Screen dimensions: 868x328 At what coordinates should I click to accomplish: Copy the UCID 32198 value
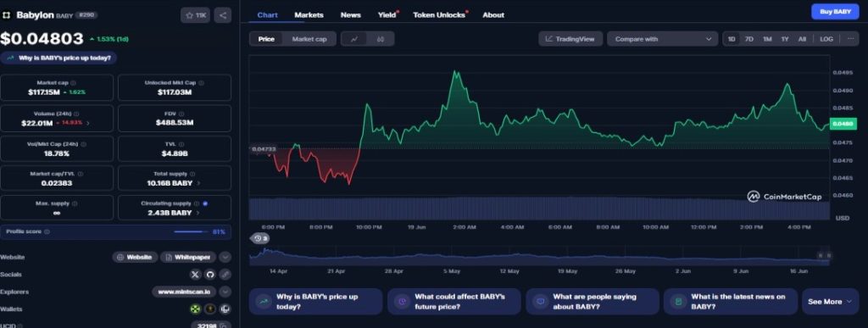(223, 325)
